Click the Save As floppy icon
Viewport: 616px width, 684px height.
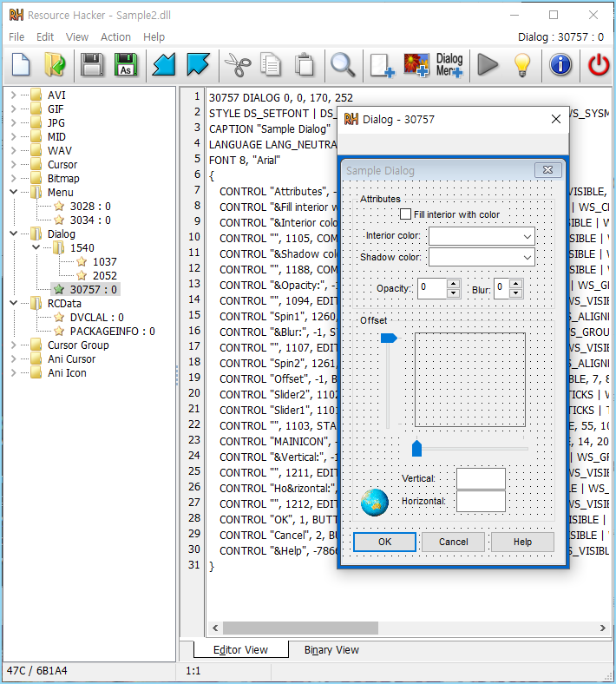[x=126, y=64]
